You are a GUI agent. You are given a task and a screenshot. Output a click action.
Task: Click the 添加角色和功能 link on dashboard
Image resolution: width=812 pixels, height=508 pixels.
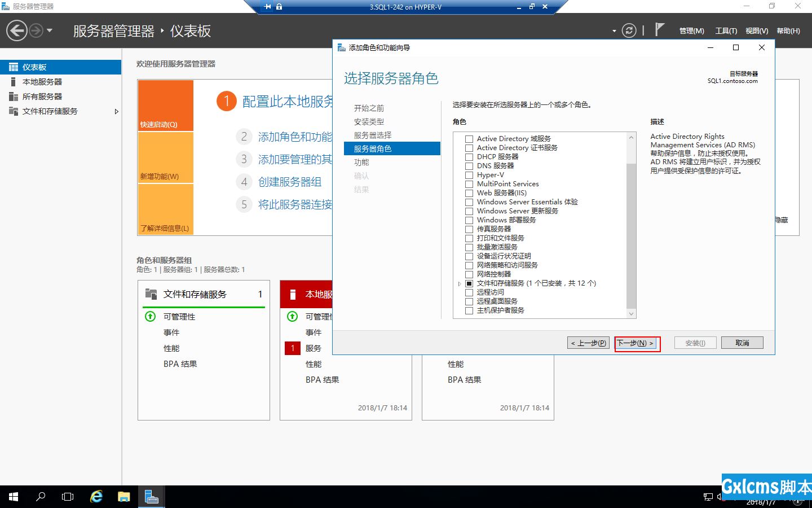(295, 137)
